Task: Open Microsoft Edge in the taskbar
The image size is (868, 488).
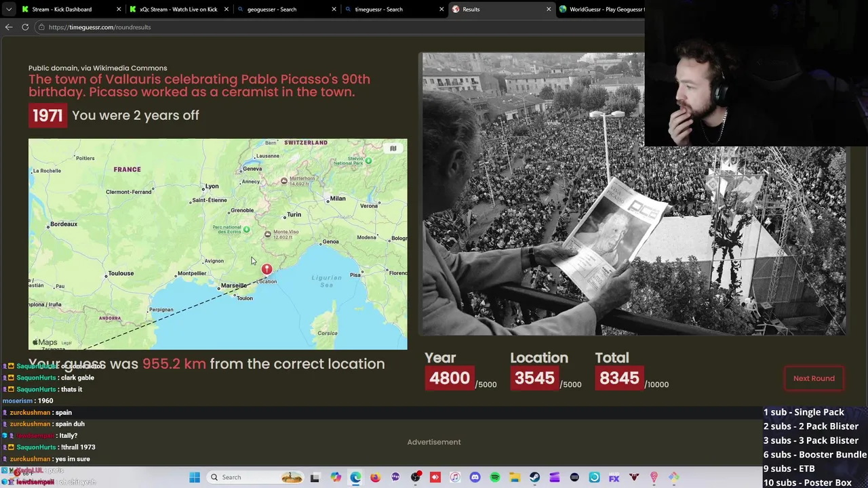Action: click(x=355, y=477)
